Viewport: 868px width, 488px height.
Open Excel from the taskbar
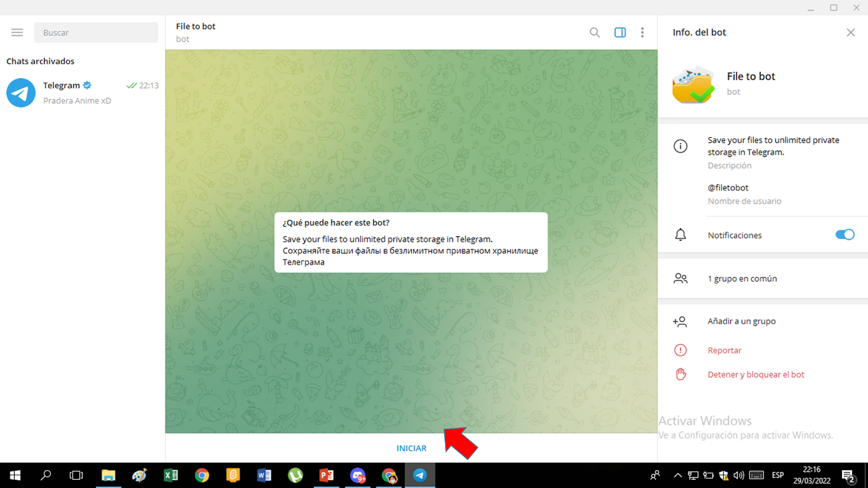171,476
